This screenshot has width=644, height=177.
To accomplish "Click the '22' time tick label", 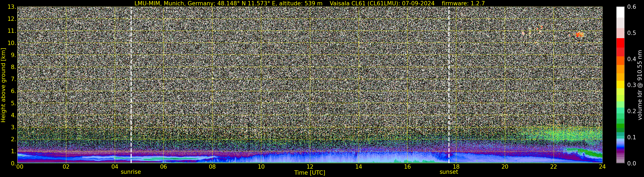I will pos(554,167).
